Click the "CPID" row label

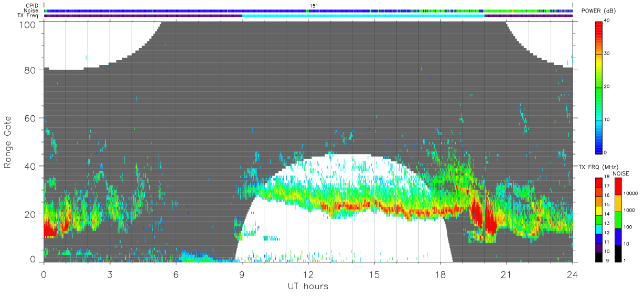click(x=32, y=6)
